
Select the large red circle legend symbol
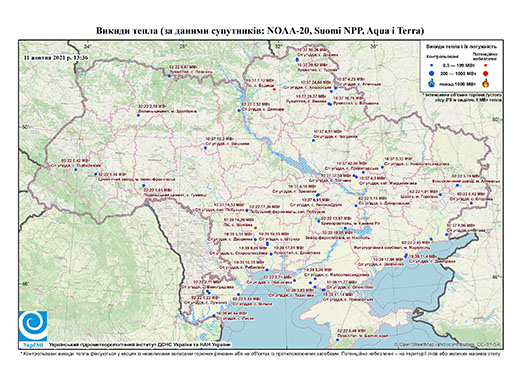486,74
